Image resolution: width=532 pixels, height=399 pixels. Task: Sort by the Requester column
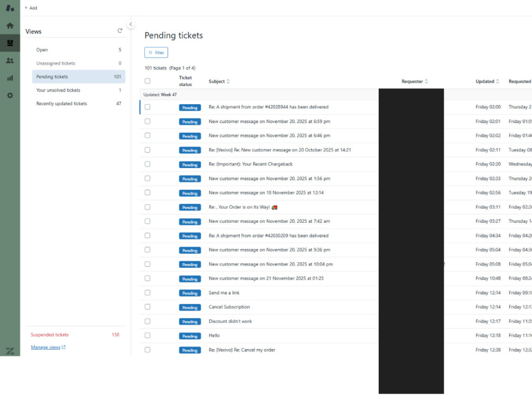(x=414, y=81)
